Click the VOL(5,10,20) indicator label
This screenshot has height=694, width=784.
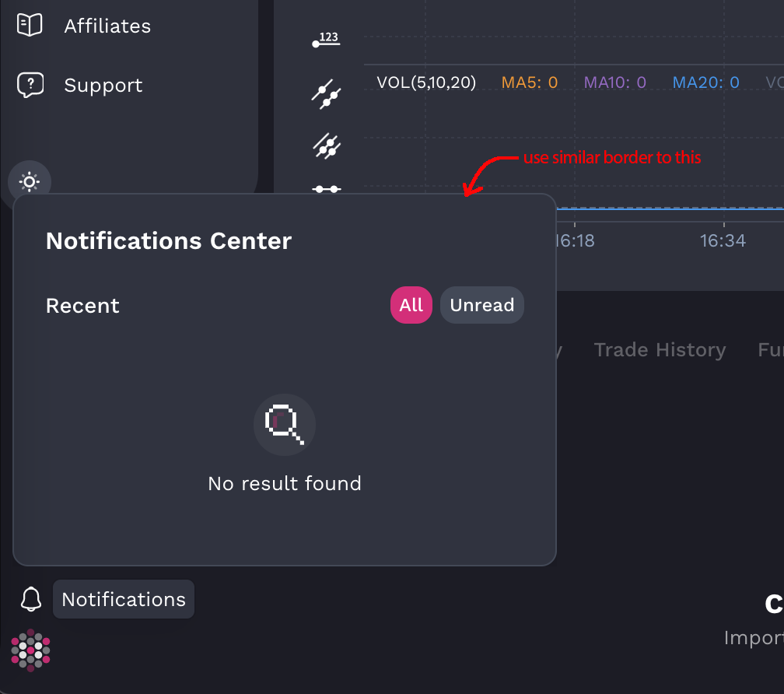(x=426, y=82)
